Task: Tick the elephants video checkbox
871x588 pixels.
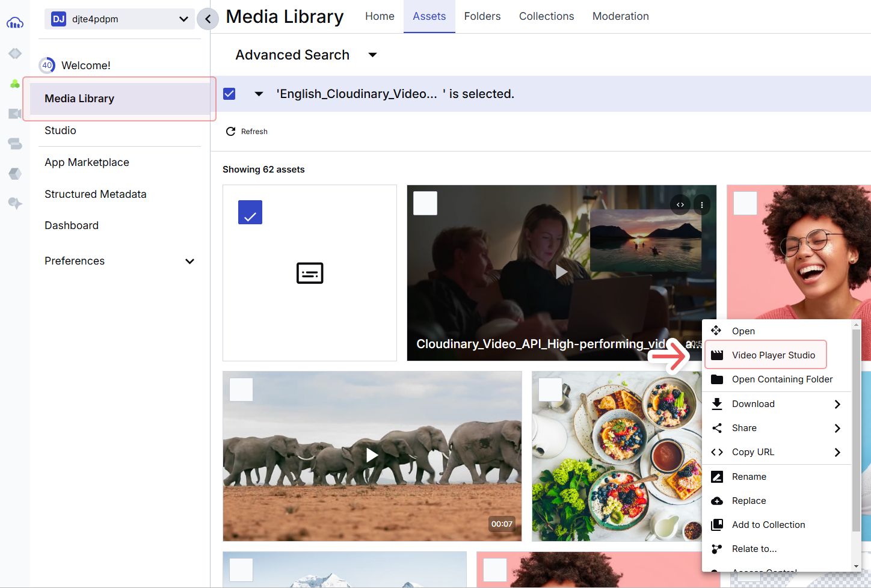Action: pyautogui.click(x=241, y=390)
